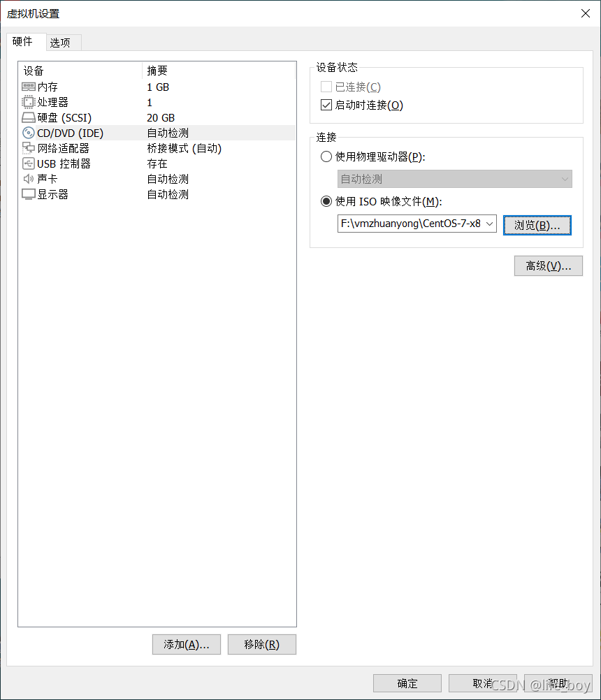
Task: Select the CD/DVD (IDE) disc icon
Action: pos(29,133)
